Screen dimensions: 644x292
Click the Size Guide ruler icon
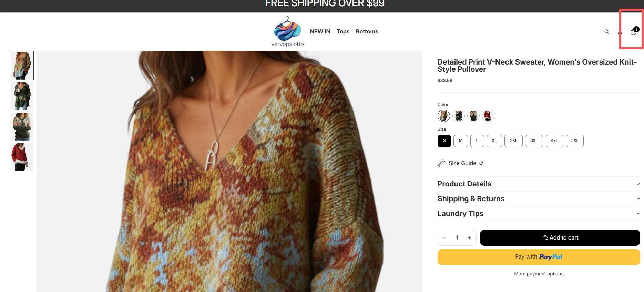pos(441,163)
